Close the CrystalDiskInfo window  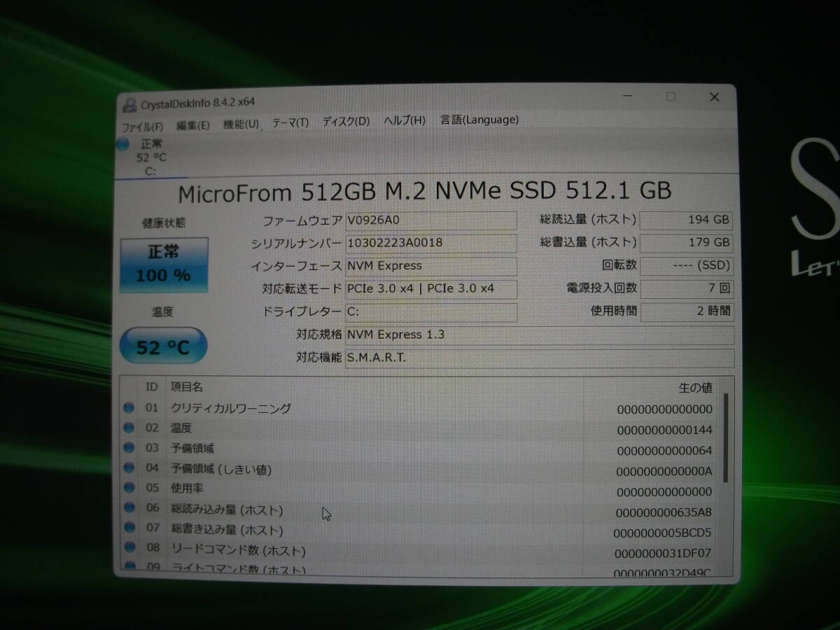tap(715, 97)
